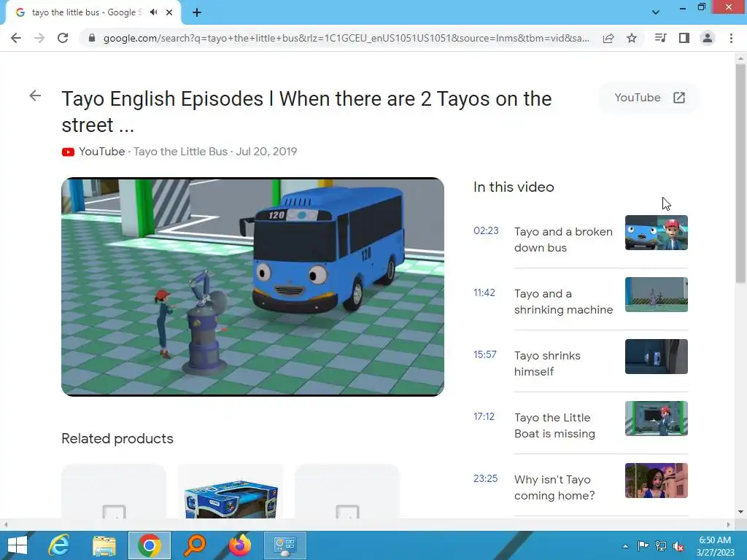Click the vertical scrollbar thumb
This screenshot has width=747, height=560.
coord(740,174)
